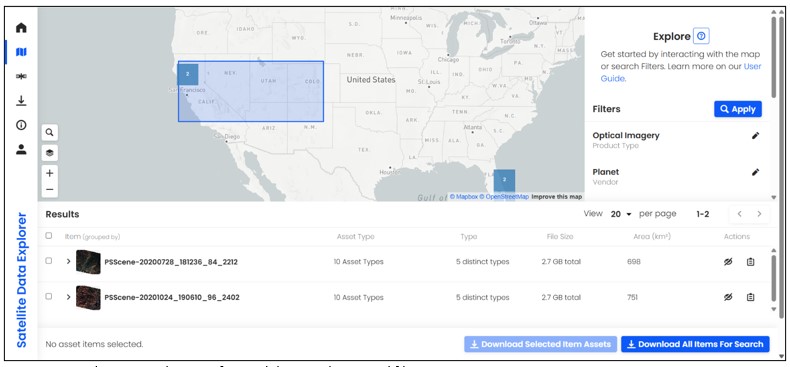Viewport: 790px width, 367px height.
Task: Open thumbnail of PSScene-20201024_190610_96_2402
Action: pyautogui.click(x=88, y=297)
